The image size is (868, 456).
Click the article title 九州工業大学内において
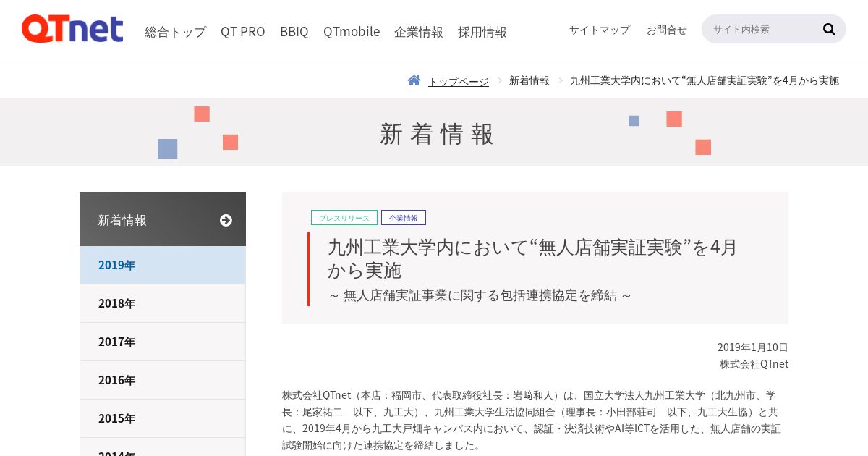[532, 258]
